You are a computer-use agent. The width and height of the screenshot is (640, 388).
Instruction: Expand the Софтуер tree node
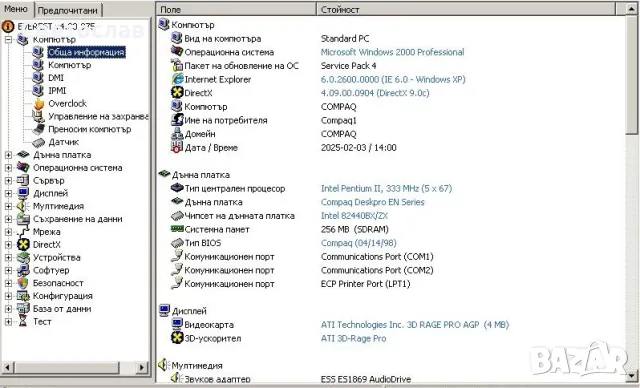coord(8,270)
